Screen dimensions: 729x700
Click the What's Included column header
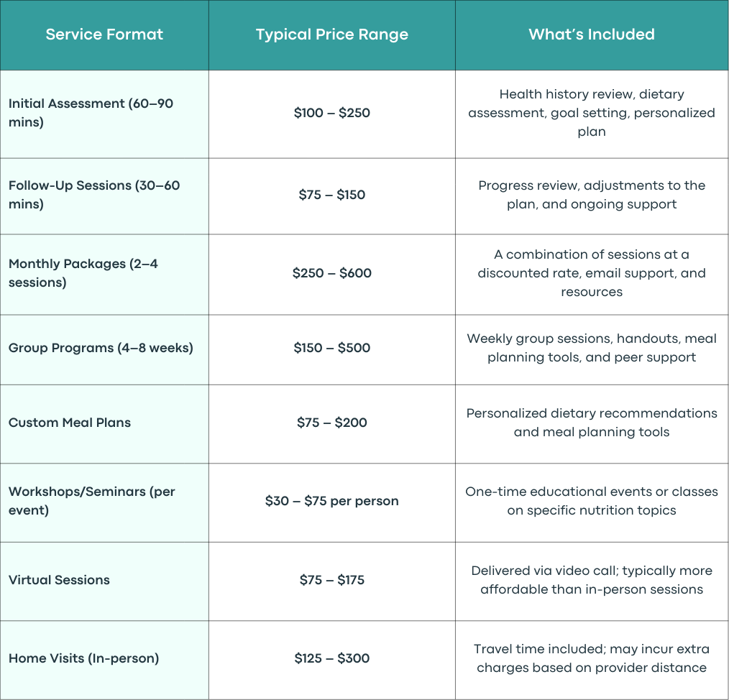pyautogui.click(x=592, y=34)
